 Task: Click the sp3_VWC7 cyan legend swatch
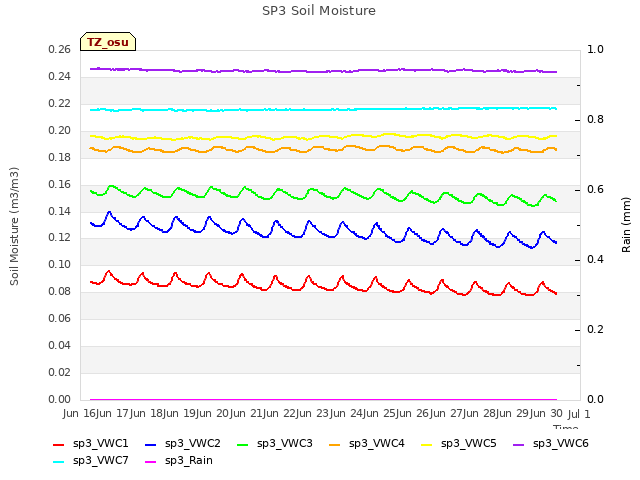point(58,462)
